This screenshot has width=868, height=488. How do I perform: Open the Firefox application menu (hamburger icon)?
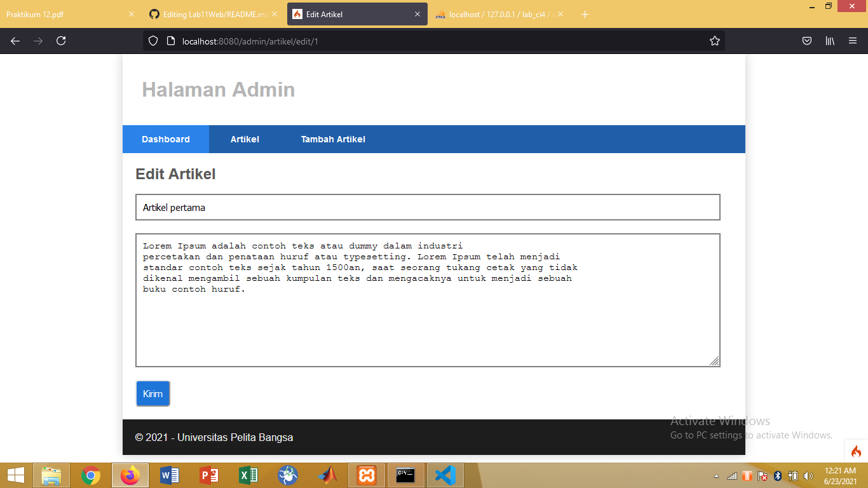853,41
